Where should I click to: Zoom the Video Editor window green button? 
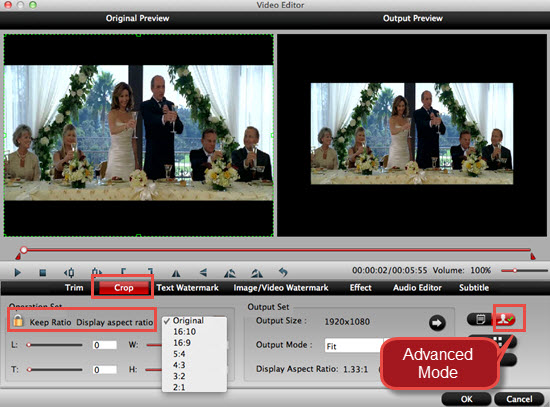[33, 5]
